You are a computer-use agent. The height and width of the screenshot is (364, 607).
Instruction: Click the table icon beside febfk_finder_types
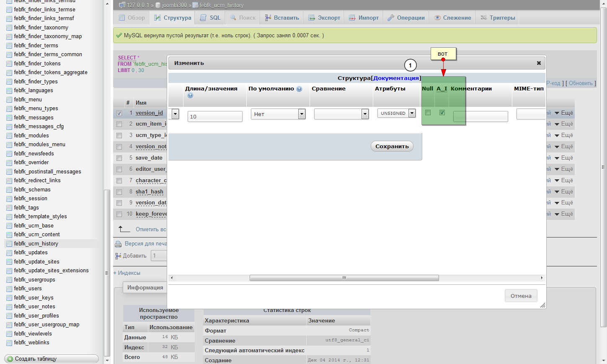coord(9,82)
